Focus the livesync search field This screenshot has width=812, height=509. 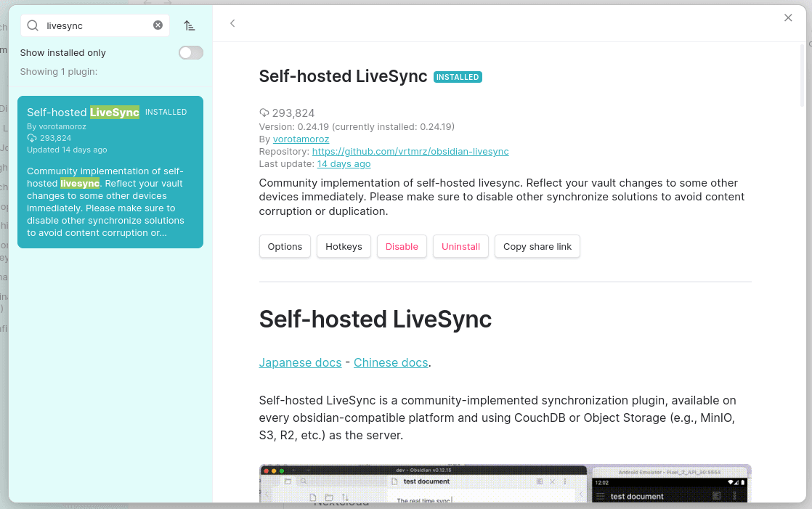point(95,25)
